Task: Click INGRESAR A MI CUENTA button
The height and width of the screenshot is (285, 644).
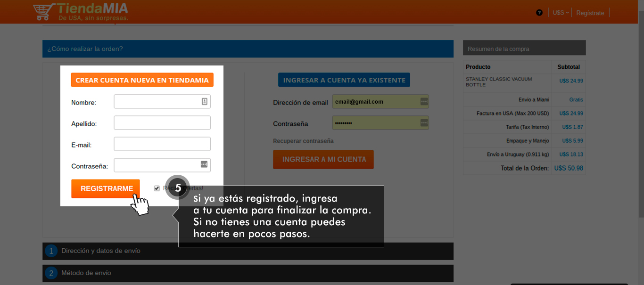Action: 323,159
